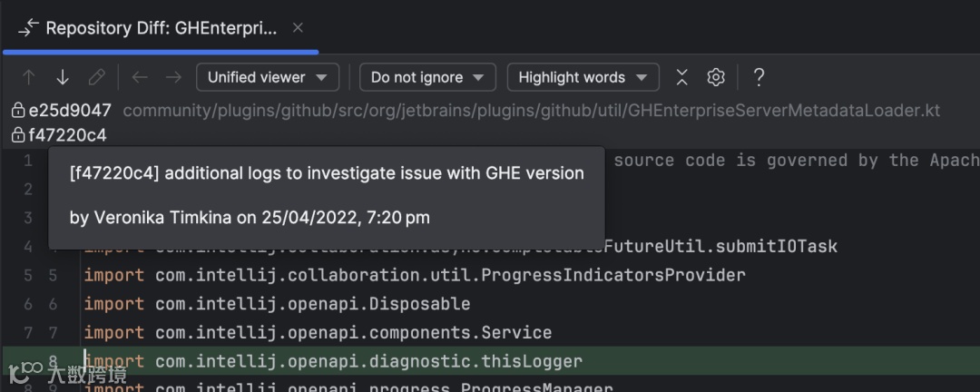
Task: Toggle lock icon beside e25d9047
Action: point(17,111)
